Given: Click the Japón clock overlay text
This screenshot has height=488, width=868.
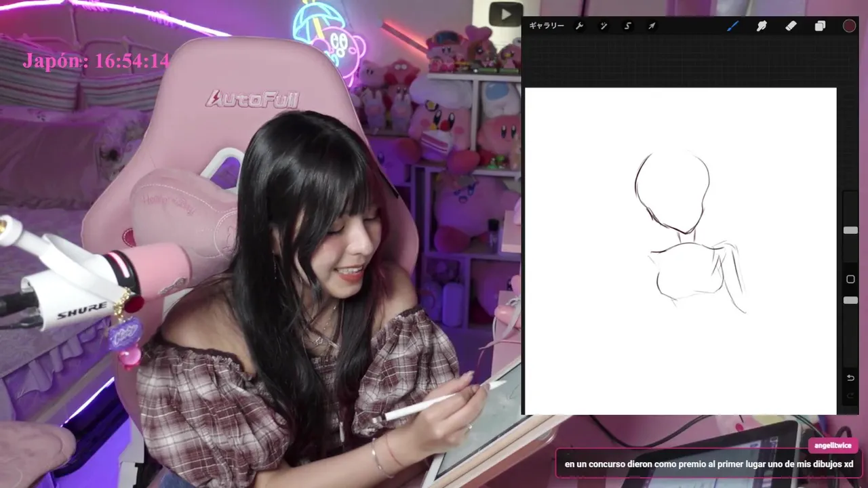Looking at the screenshot, I should click(96, 61).
